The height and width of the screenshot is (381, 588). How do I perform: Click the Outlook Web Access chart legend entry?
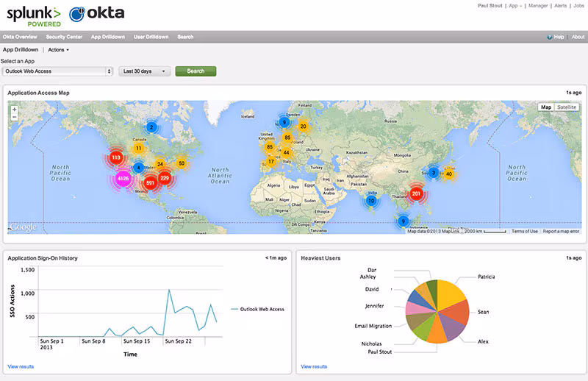257,309
